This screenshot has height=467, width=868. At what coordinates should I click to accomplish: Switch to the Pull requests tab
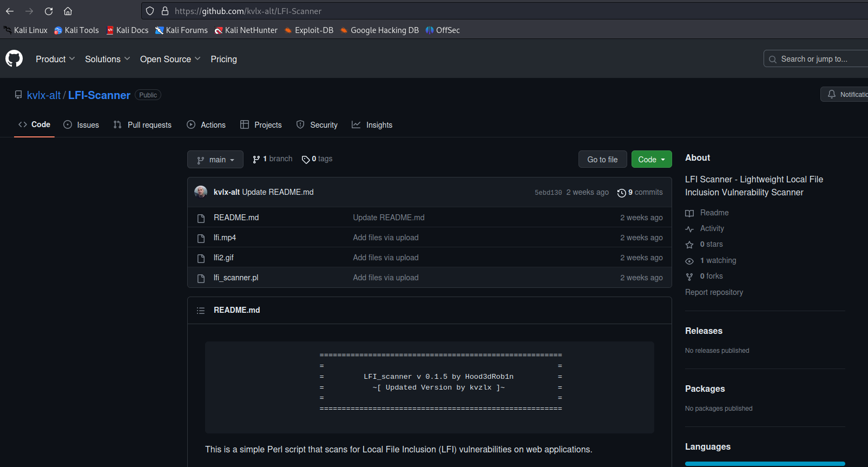pyautogui.click(x=142, y=125)
